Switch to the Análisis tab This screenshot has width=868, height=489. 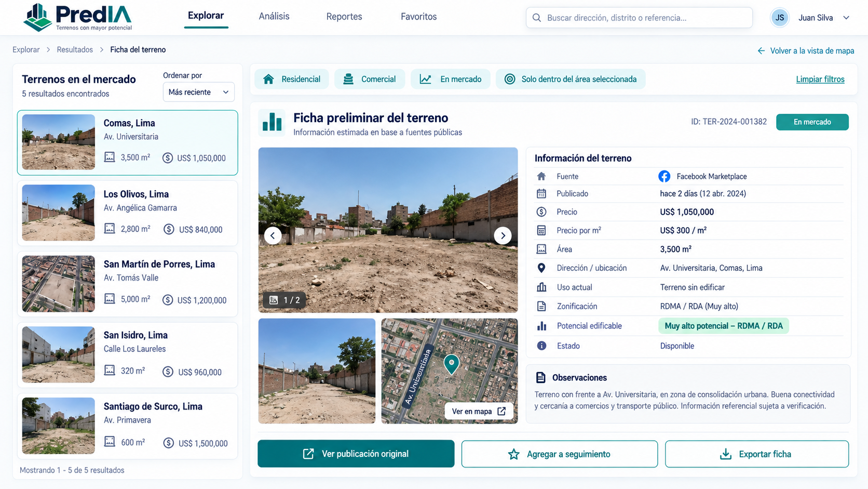[x=274, y=17]
